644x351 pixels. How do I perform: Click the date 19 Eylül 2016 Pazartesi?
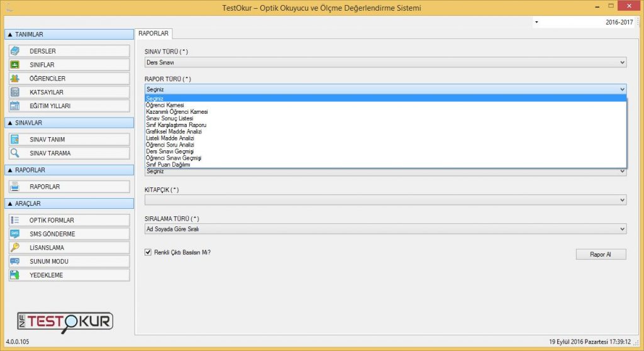coord(579,342)
